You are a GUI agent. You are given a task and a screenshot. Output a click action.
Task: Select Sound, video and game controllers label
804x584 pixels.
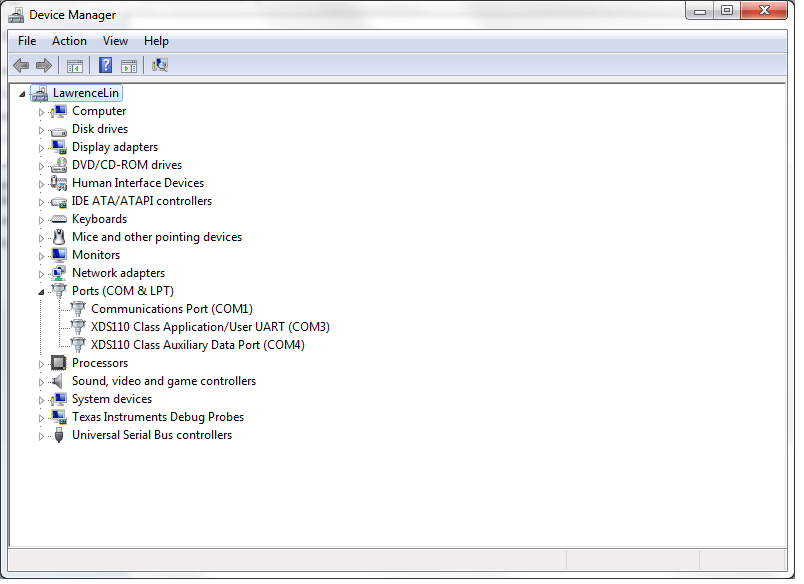coord(164,381)
